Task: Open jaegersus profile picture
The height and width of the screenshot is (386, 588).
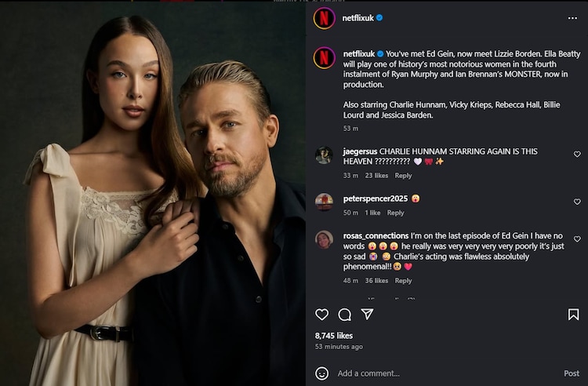Action: [324, 155]
